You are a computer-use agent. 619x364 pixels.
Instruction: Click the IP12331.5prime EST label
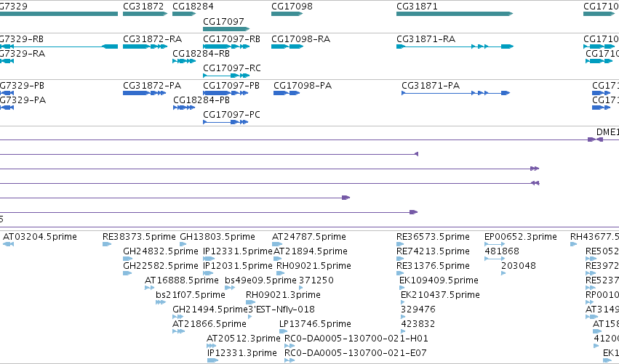(x=238, y=251)
